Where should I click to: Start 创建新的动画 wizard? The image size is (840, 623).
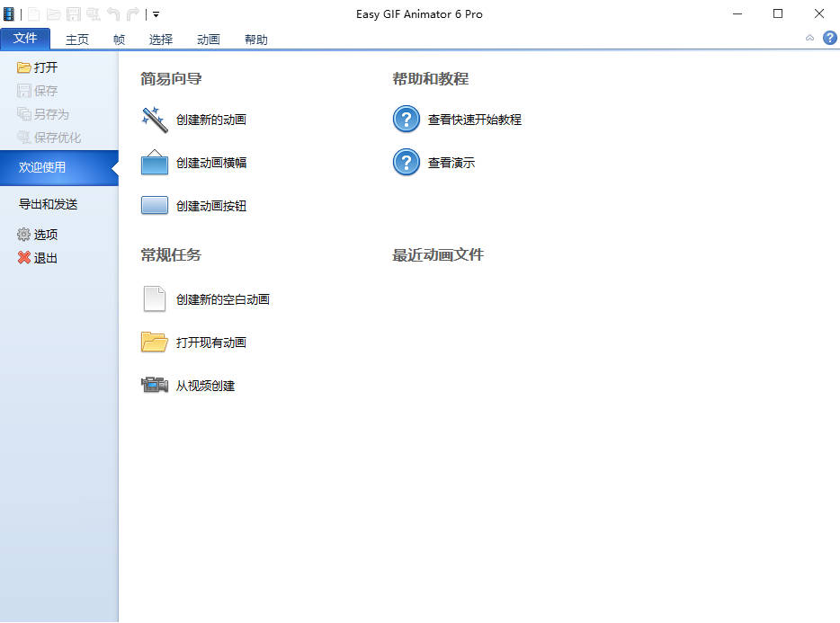click(211, 120)
